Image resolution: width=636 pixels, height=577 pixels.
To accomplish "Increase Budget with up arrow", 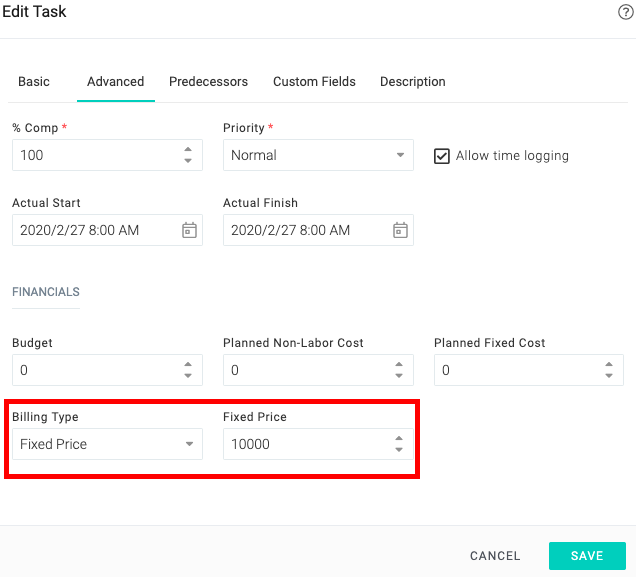I will pos(188,364).
